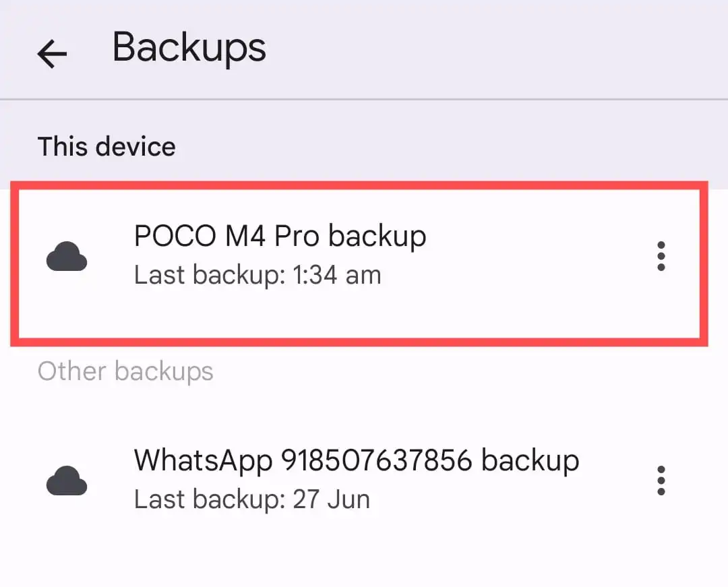Click the cloud icon beside POCO M4 Pro backup

coord(65,256)
